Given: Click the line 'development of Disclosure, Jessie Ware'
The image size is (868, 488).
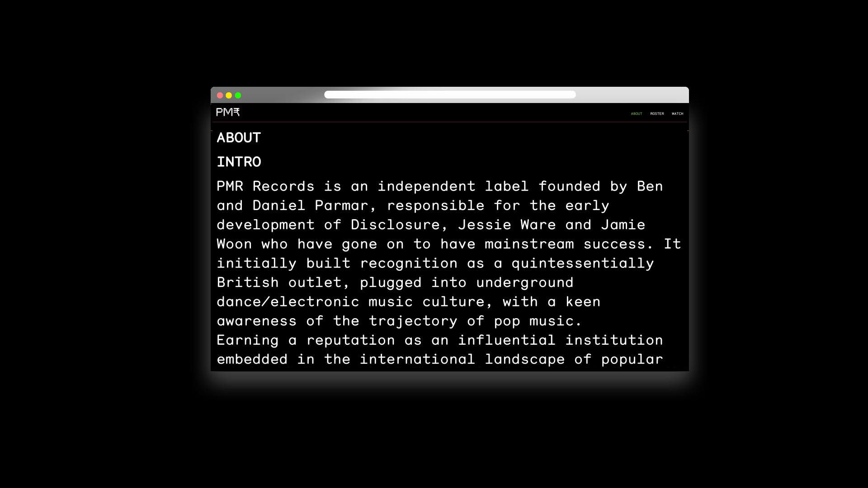Looking at the screenshot, I should tap(431, 225).
